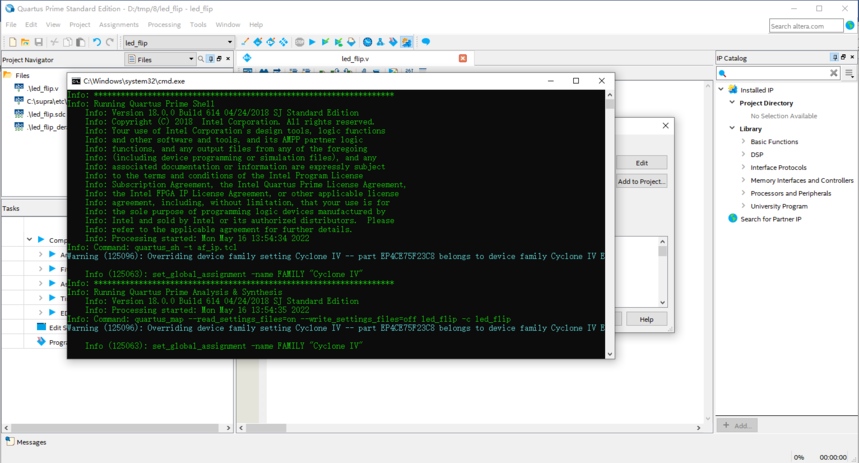This screenshot has width=859, height=463.
Task: Click cmd window scrollbar up arrow
Action: [x=609, y=95]
